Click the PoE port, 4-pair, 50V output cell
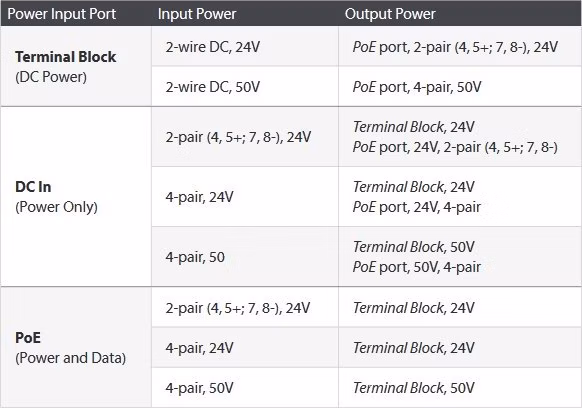Image resolution: width=582 pixels, height=408 pixels. click(416, 87)
